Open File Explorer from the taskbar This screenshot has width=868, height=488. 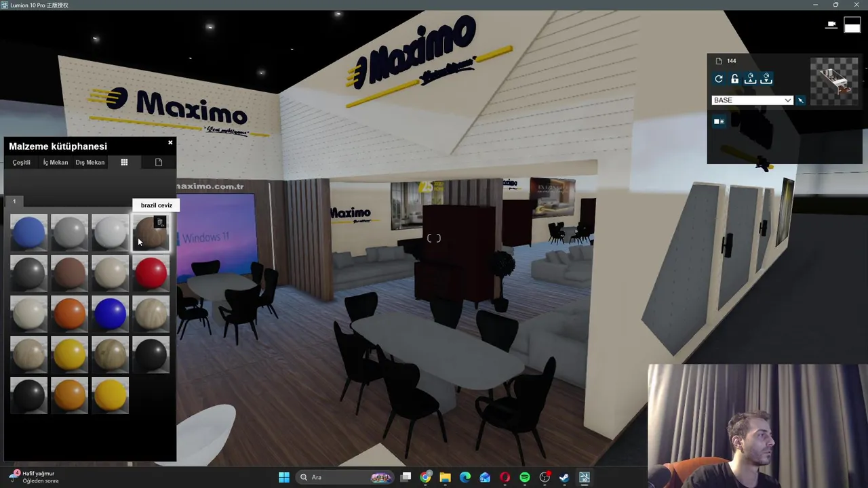[x=445, y=477]
